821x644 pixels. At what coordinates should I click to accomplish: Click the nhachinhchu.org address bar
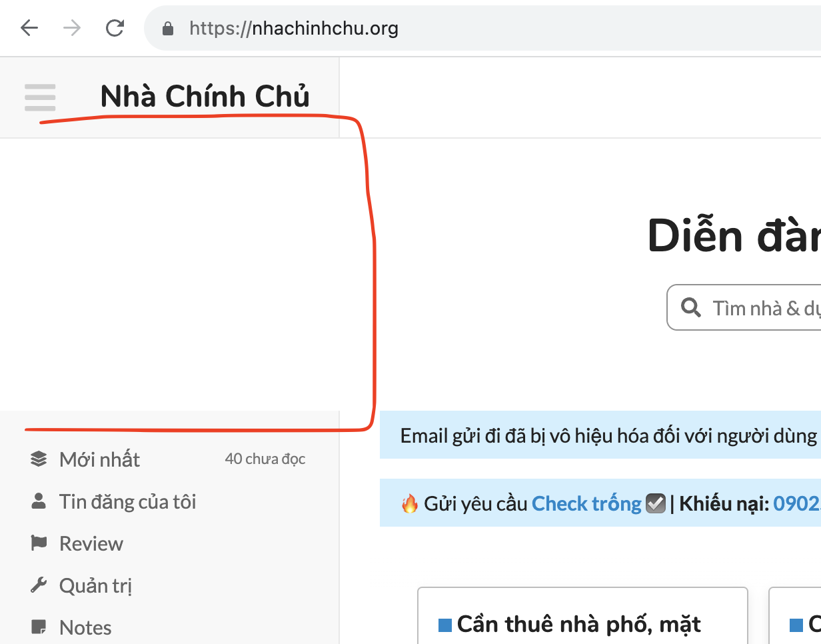tap(466, 29)
